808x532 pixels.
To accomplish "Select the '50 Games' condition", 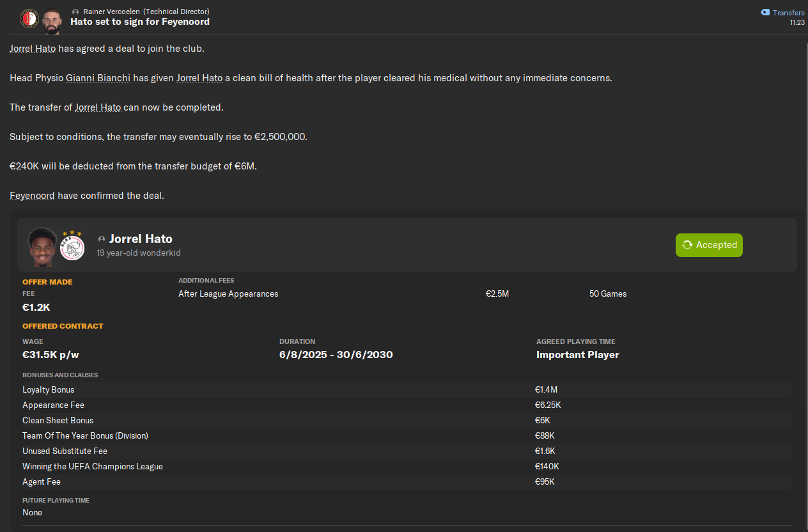I will click(608, 294).
